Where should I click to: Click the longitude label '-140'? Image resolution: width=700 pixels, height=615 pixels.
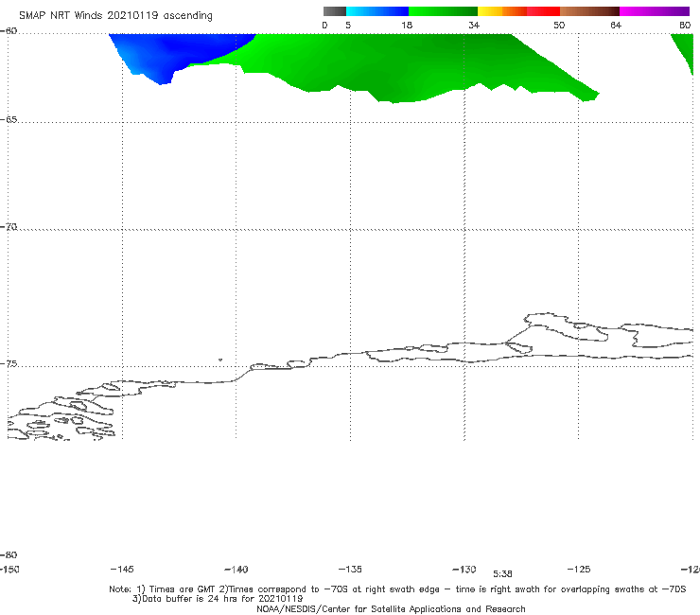click(236, 569)
